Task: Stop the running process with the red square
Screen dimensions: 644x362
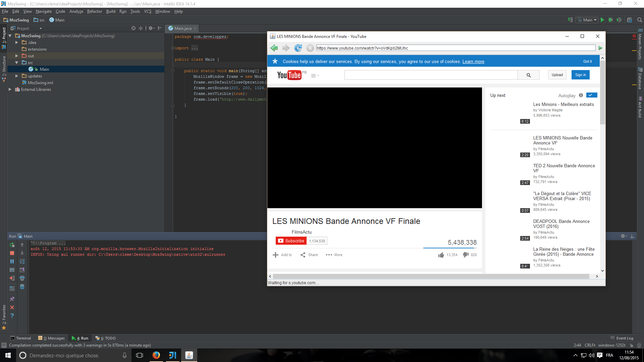Action: point(12,253)
